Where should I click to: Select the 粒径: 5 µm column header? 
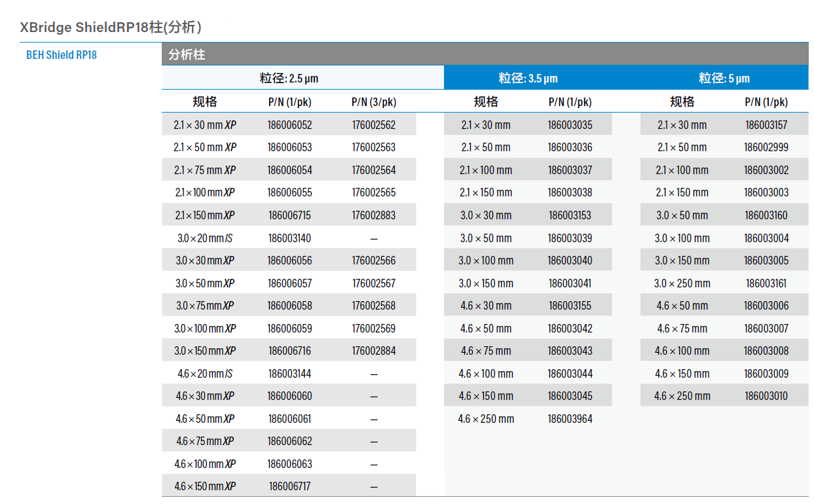click(x=724, y=79)
